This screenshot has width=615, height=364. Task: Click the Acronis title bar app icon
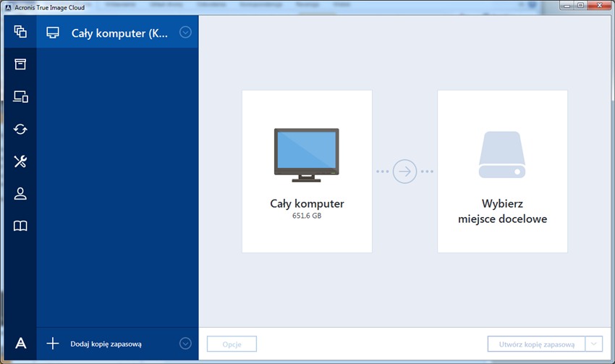tap(8, 7)
